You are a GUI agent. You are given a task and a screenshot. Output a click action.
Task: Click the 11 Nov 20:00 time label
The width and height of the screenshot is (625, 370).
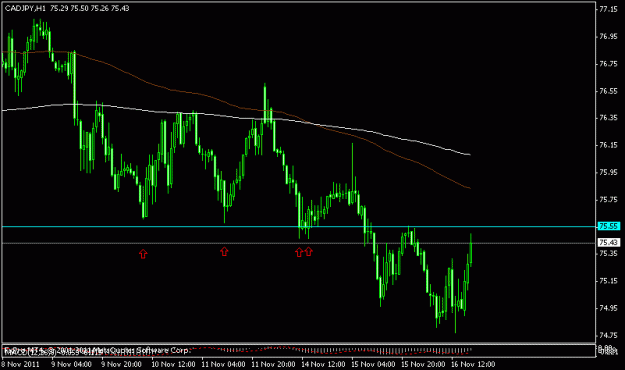pyautogui.click(x=273, y=364)
